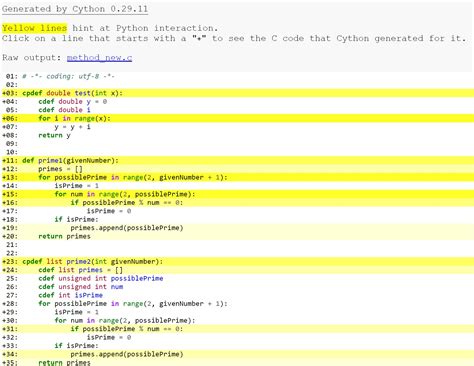Expand line +35 return primes

click(237, 362)
